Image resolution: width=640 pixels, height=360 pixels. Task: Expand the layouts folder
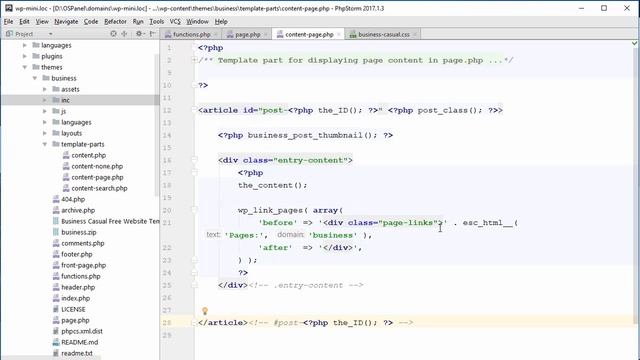click(44, 133)
